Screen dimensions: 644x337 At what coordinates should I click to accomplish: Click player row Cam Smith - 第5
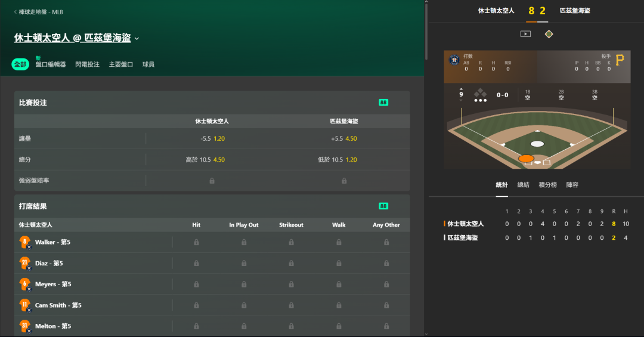click(212, 305)
